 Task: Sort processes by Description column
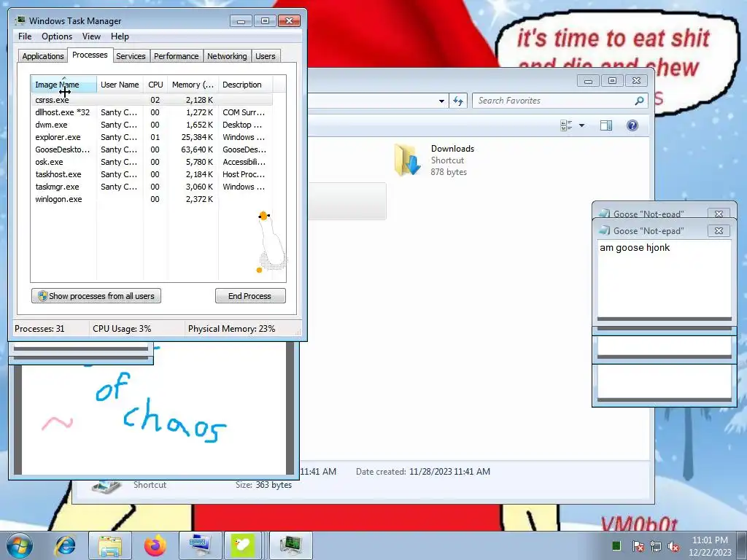coord(245,85)
